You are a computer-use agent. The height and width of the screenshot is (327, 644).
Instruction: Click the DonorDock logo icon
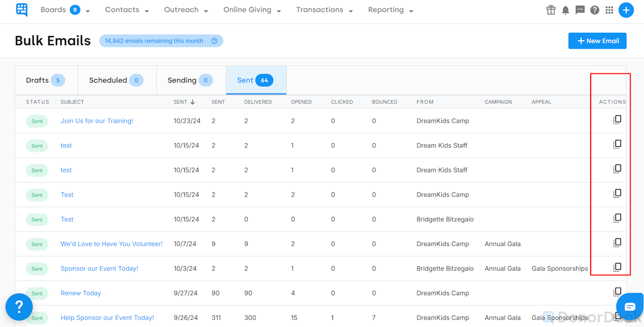(x=22, y=10)
